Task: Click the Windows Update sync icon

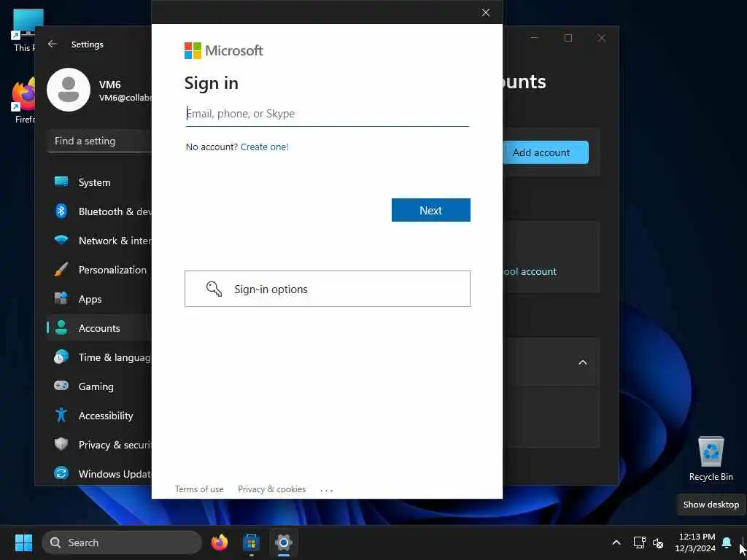Action: click(x=61, y=473)
